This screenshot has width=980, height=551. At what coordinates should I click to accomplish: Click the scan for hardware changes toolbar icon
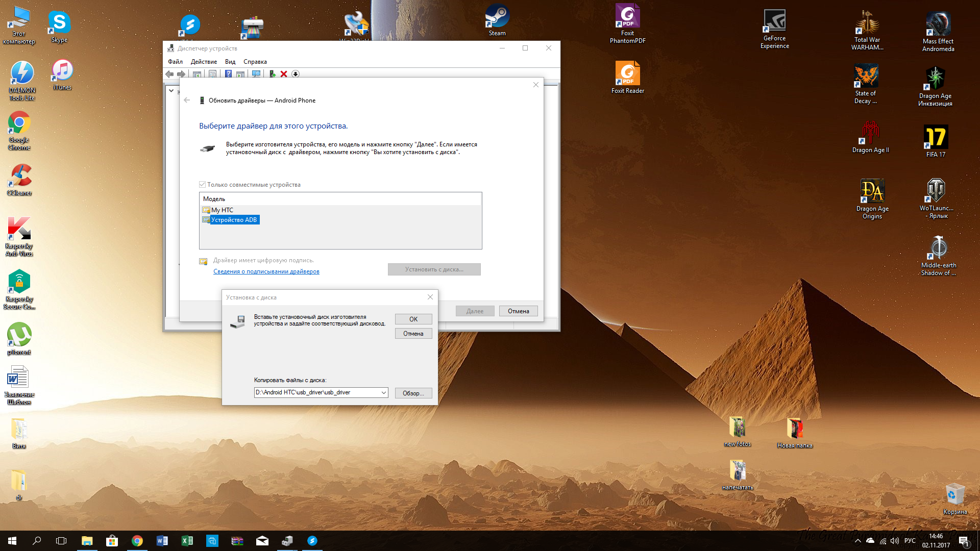(256, 74)
